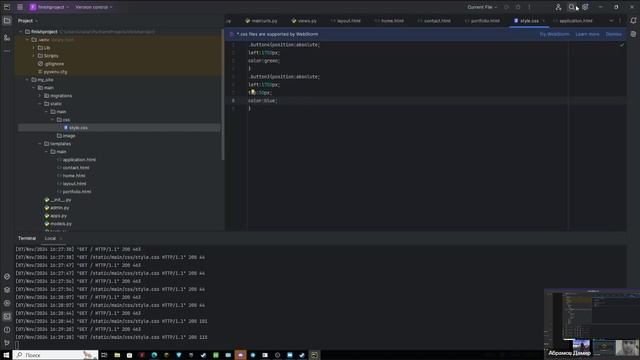
Task: Switch to the portfolio.html editor tab
Action: coord(482,20)
